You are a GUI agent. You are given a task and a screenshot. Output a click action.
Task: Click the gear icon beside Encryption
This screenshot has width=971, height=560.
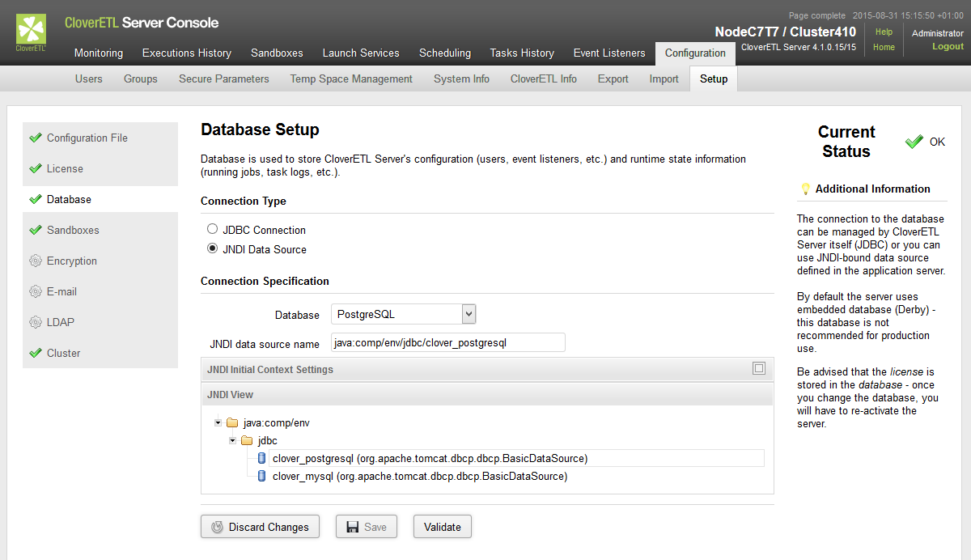pos(35,261)
